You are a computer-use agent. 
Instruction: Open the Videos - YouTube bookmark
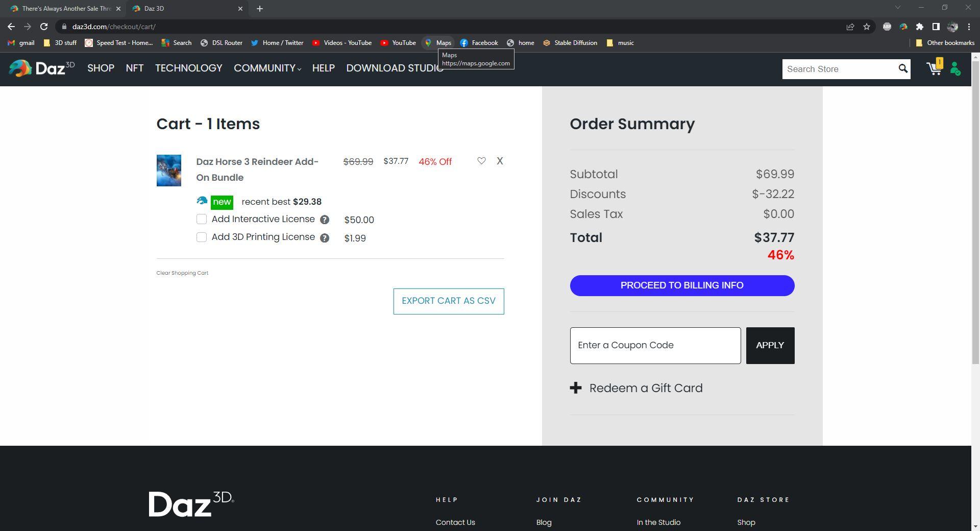click(x=342, y=43)
